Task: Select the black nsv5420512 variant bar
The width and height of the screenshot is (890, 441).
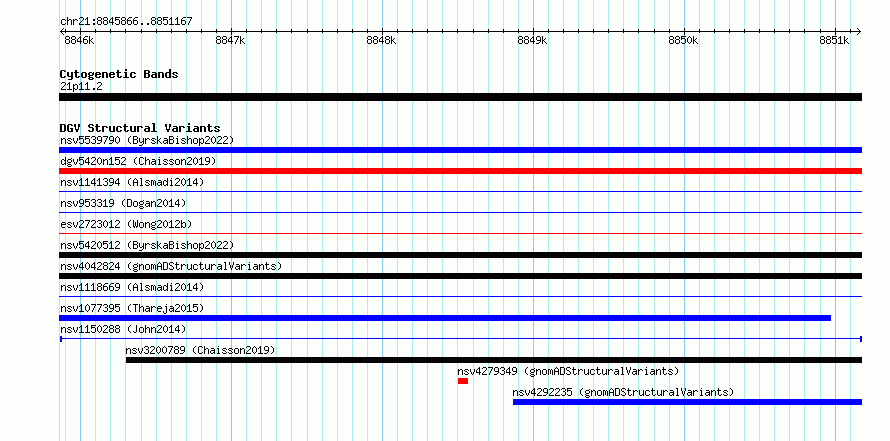Action: pos(460,255)
